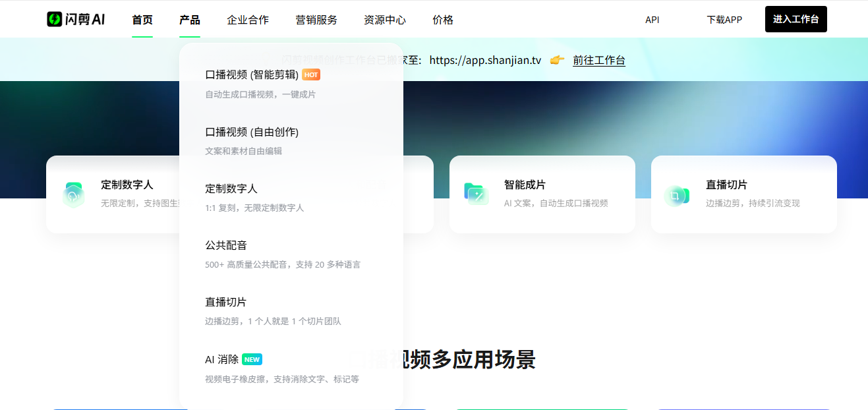Click the 1:1 复刻，无限定制数字人 description
The image size is (868, 410).
[254, 208]
